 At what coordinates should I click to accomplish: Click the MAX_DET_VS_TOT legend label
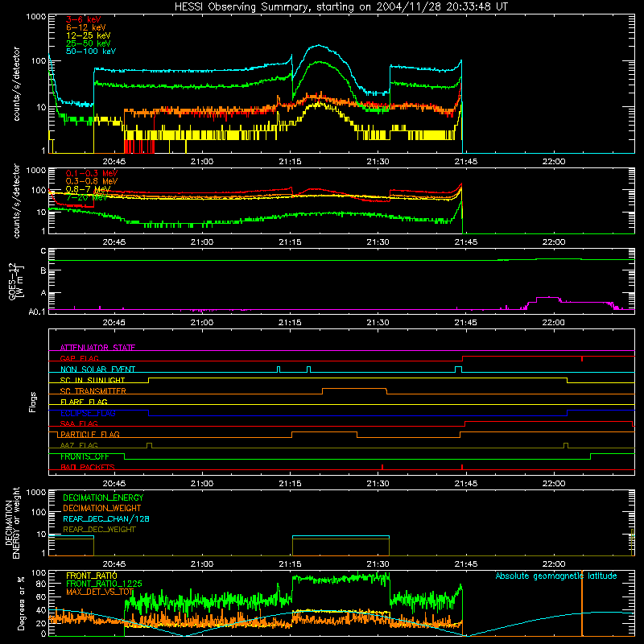[100, 592]
